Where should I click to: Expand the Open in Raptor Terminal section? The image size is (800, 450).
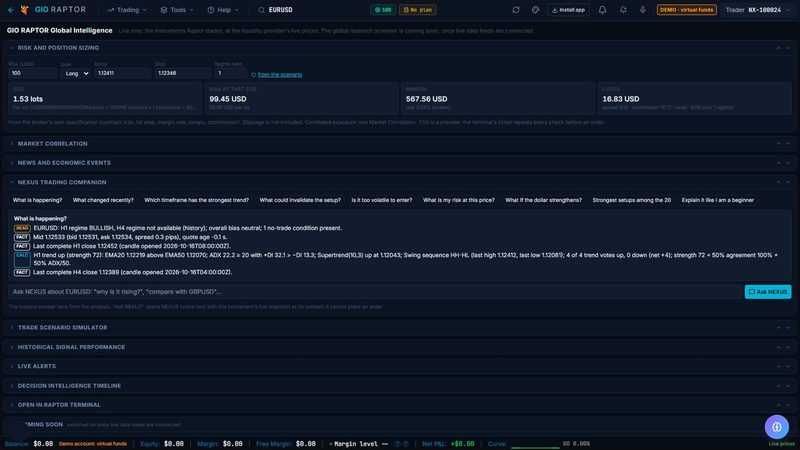12,405
